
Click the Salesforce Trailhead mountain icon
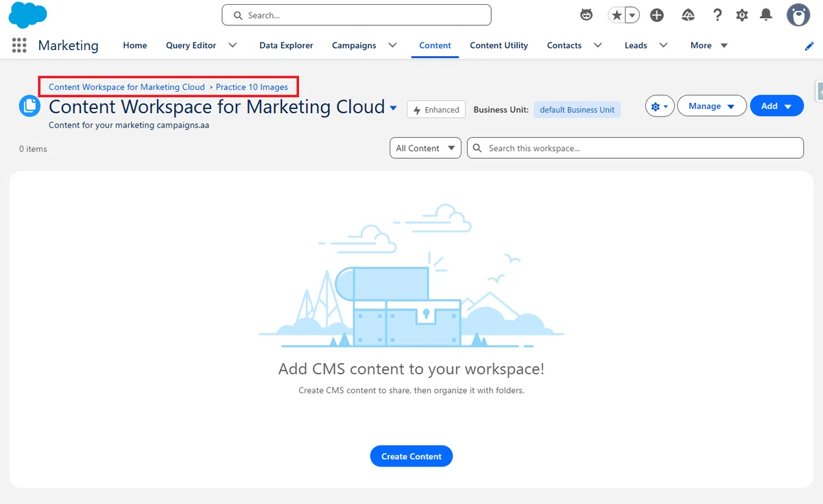pyautogui.click(x=688, y=15)
